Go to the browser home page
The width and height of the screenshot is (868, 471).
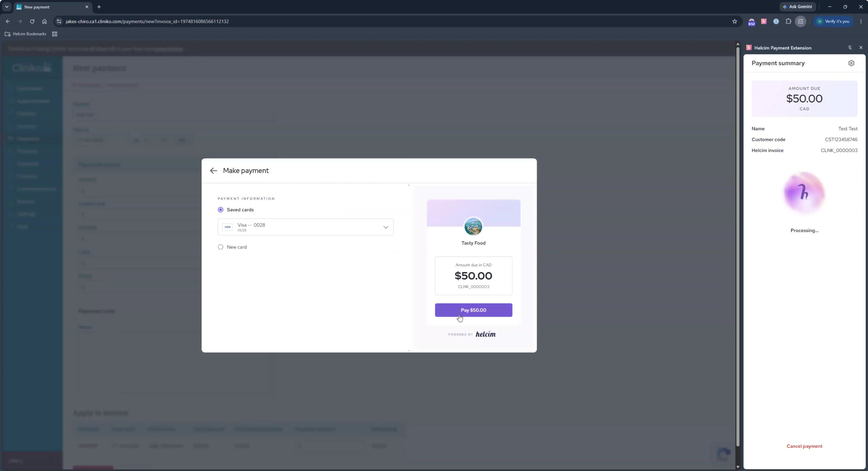coord(44,21)
